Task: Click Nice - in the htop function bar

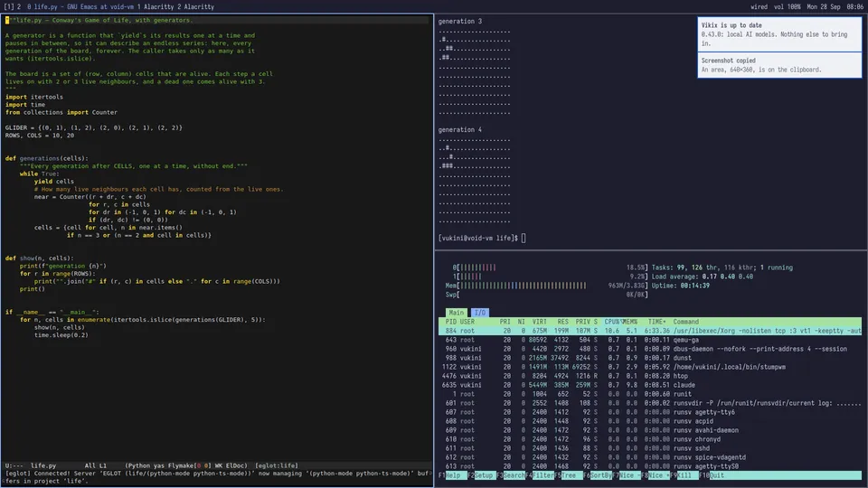Action: tap(626, 475)
